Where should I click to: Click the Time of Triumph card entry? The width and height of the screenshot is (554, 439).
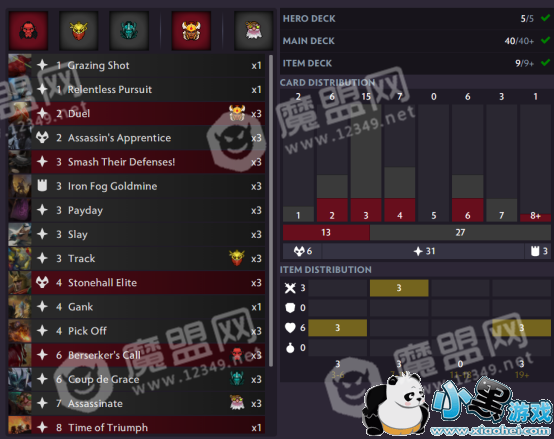point(137,427)
